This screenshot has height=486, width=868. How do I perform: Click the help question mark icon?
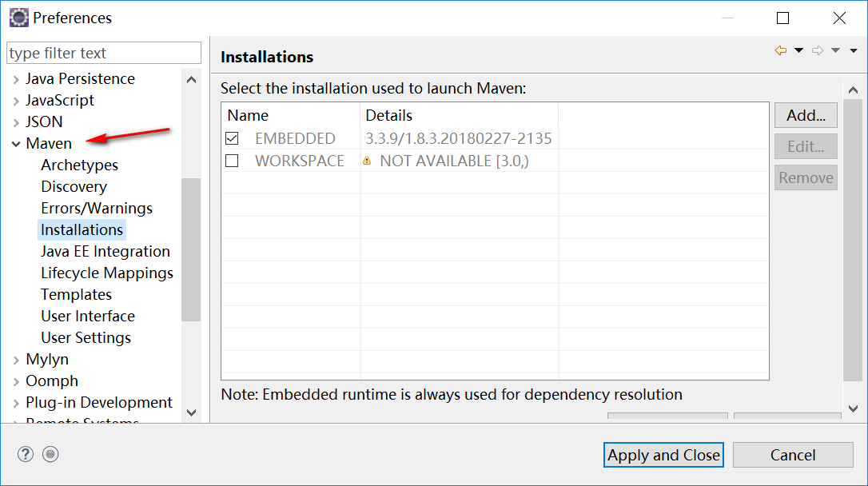(x=26, y=454)
